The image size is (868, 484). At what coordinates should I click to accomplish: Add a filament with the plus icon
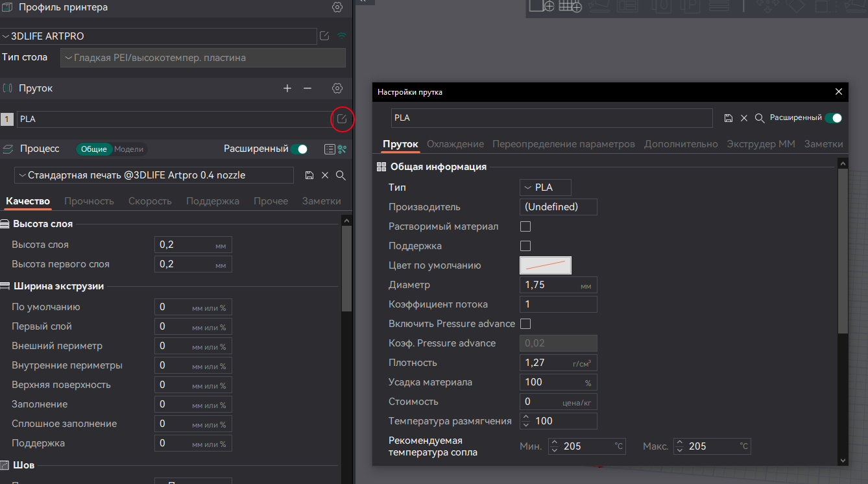coord(287,88)
